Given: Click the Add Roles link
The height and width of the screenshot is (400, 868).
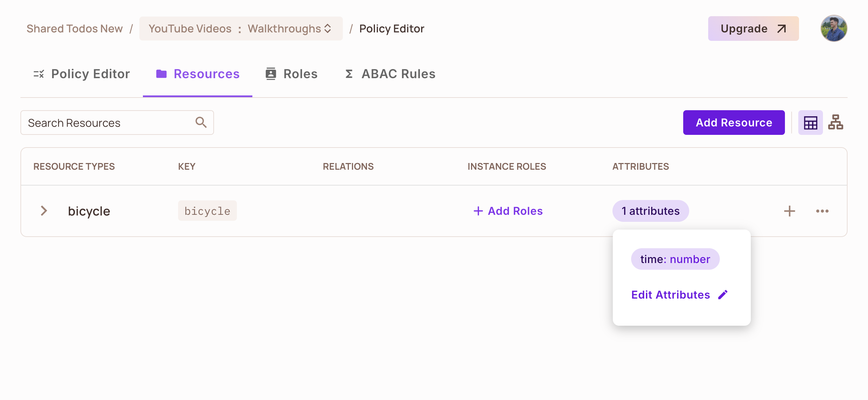Looking at the screenshot, I should [508, 211].
